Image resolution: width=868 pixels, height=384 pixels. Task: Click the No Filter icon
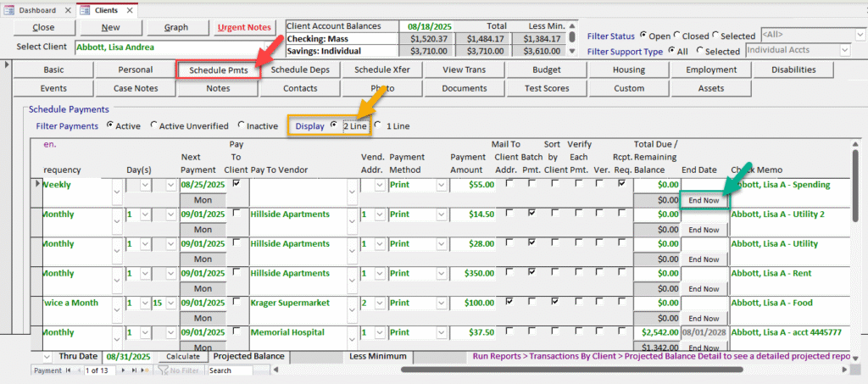click(164, 370)
